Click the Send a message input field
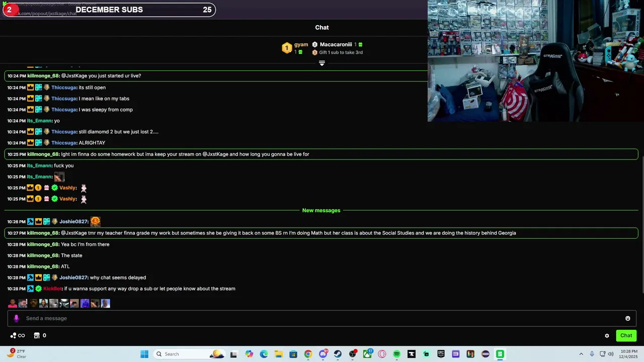Viewport: 644px width, 362px height. pyautogui.click(x=322, y=318)
